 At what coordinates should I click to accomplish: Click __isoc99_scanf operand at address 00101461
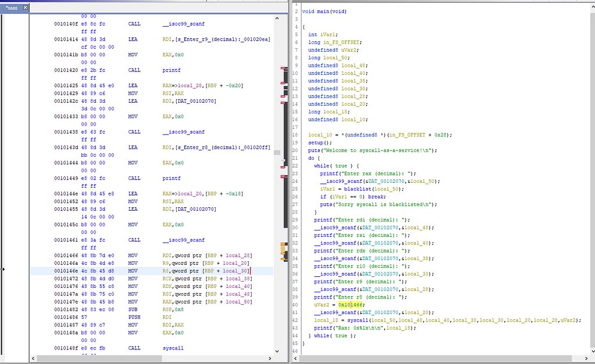click(x=183, y=240)
